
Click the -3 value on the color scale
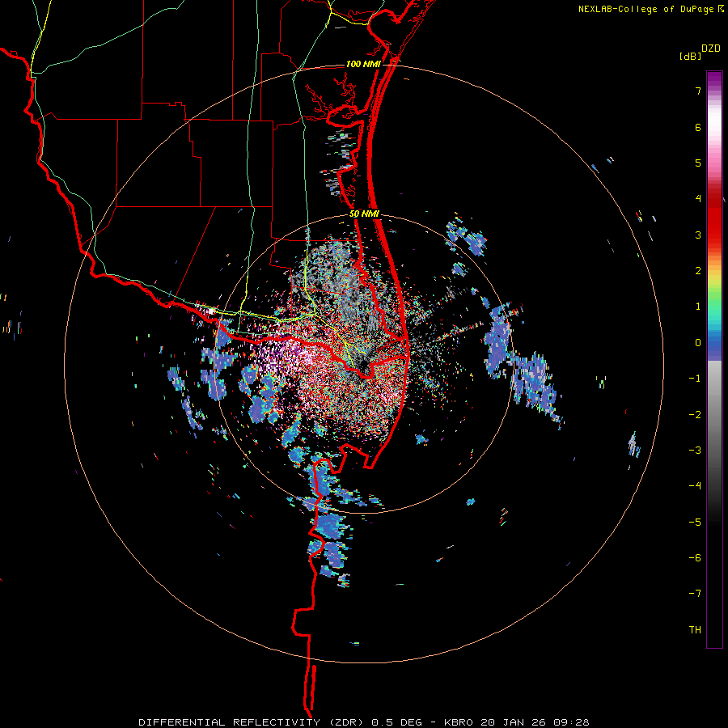click(x=695, y=450)
